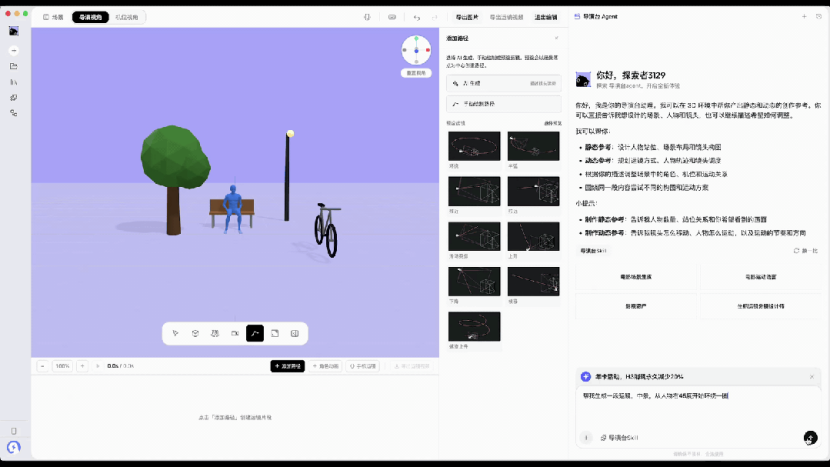Select the arrow selection tool in floating toolbar
This screenshot has width=831, height=468.
(175, 333)
